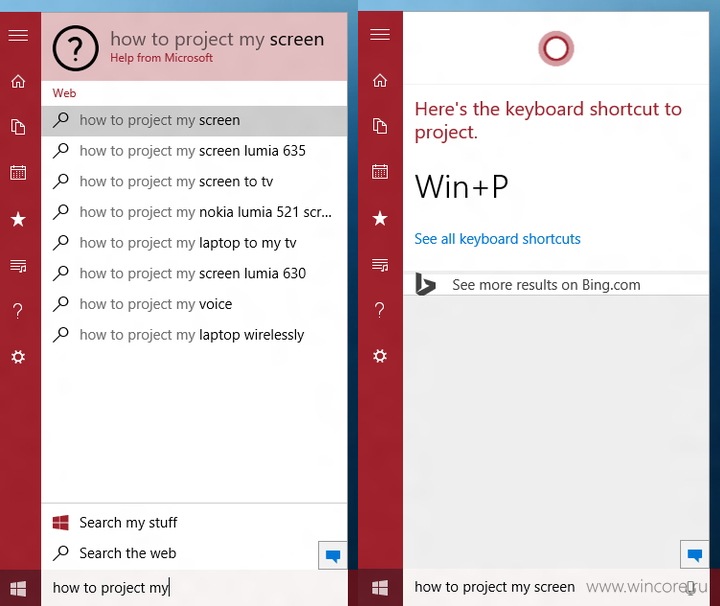Open the Music icon in the right sidebar
Image resolution: width=720 pixels, height=606 pixels.
tap(380, 264)
